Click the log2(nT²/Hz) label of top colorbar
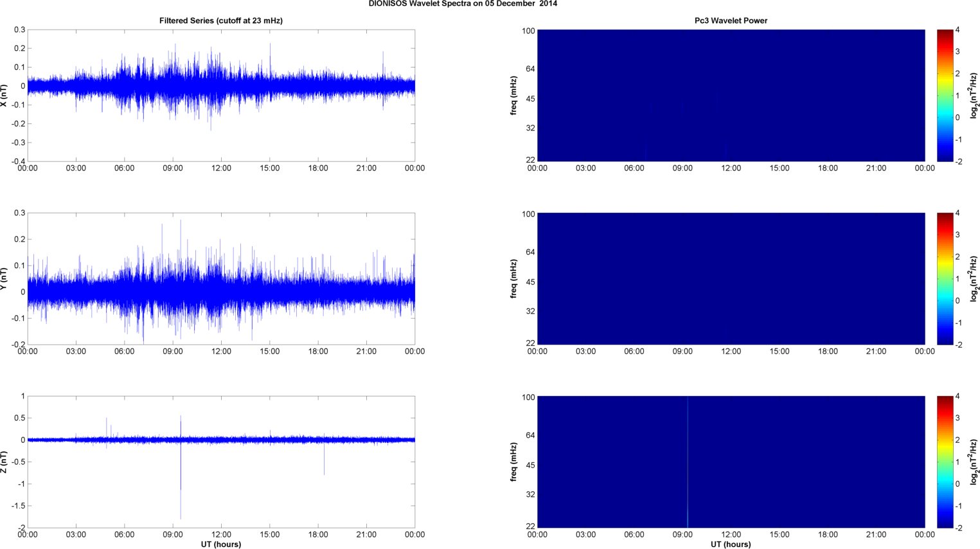Image resolution: width=980 pixels, height=549 pixels. pyautogui.click(x=975, y=95)
